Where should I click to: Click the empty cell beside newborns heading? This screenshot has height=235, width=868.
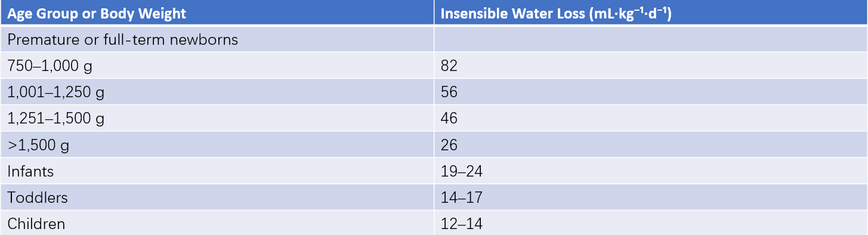651,39
